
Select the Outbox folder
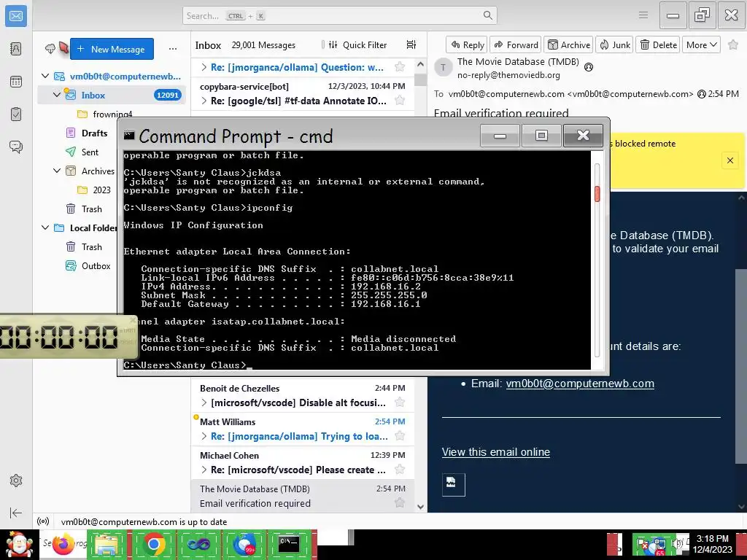click(x=96, y=265)
